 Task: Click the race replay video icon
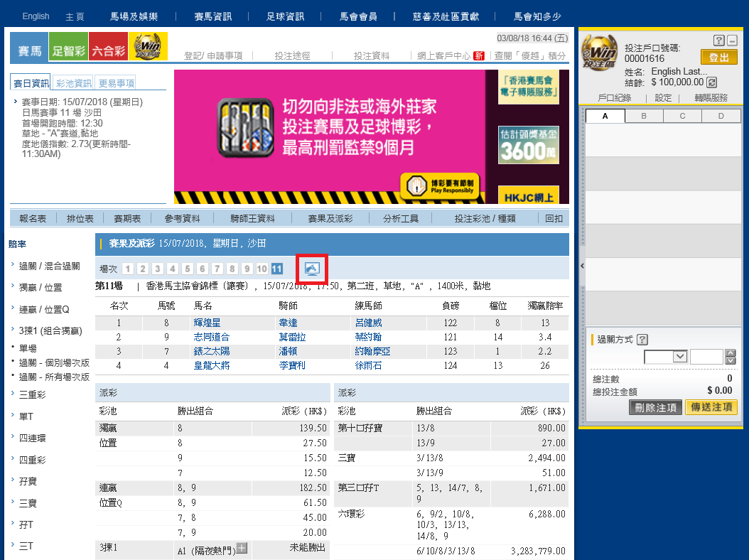[x=312, y=269]
